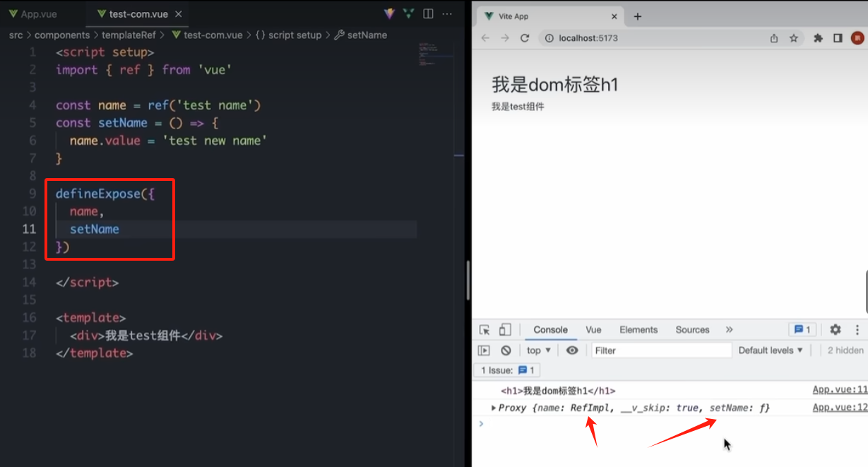Show the console sidebar panel
Screen dimensions: 868x467
(484, 350)
